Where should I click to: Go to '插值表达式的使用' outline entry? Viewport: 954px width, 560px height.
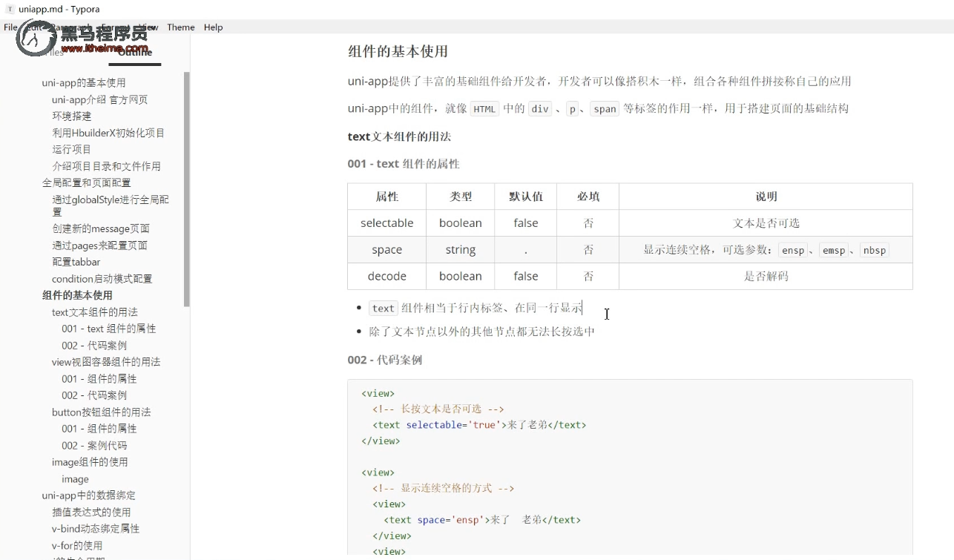point(91,513)
